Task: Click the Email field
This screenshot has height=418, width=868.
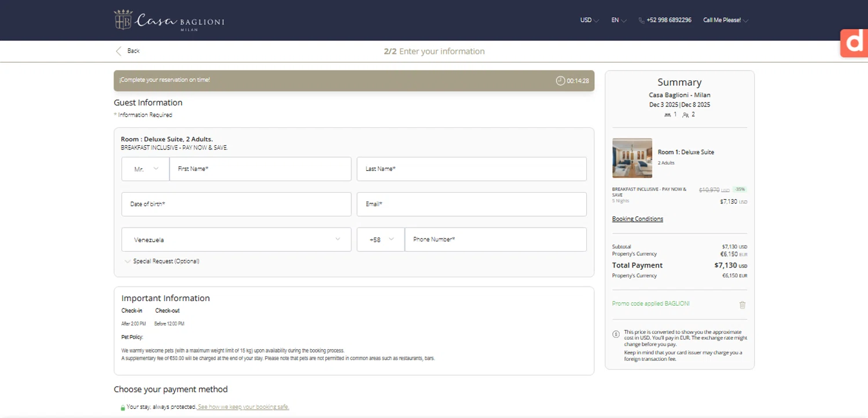Action: 472,204
